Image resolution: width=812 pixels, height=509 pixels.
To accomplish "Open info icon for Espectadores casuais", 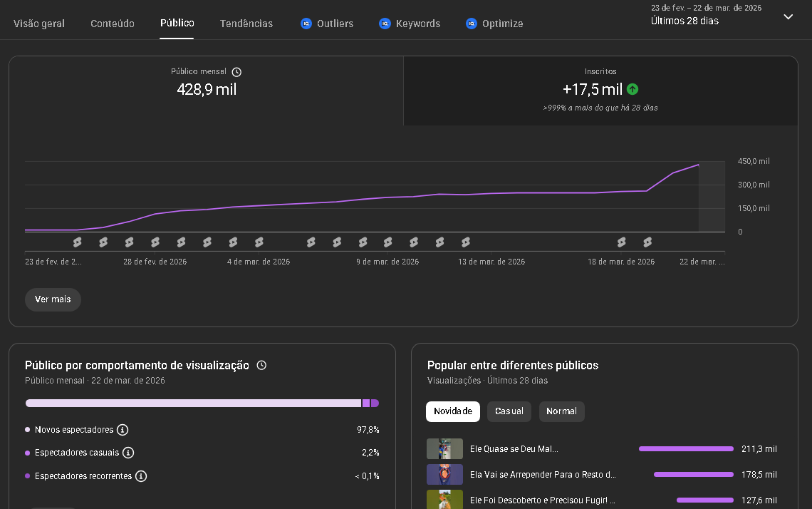I will click(127, 453).
